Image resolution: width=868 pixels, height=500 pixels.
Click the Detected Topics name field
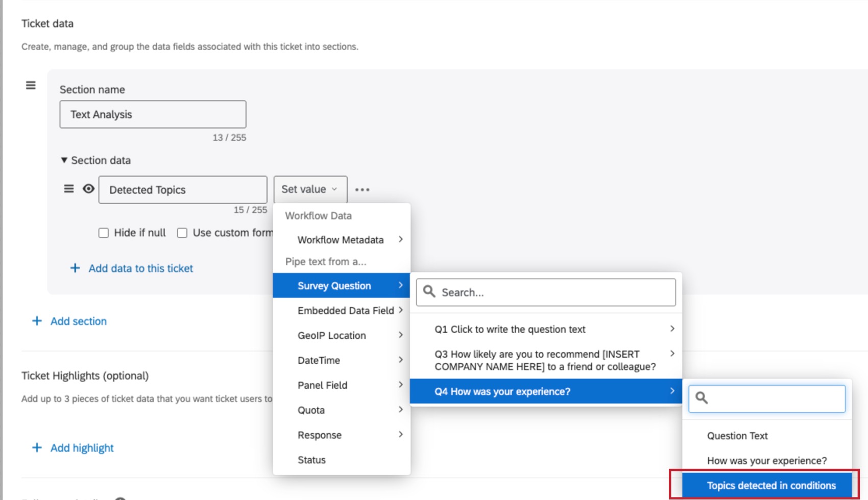coord(183,190)
